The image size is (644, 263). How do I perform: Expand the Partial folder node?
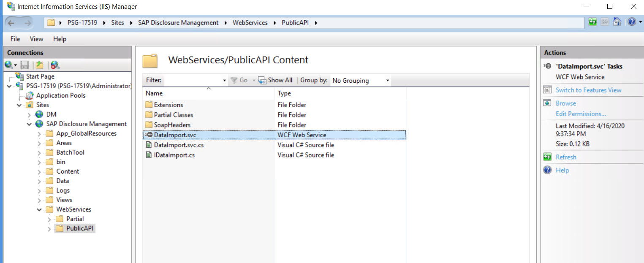click(49, 219)
